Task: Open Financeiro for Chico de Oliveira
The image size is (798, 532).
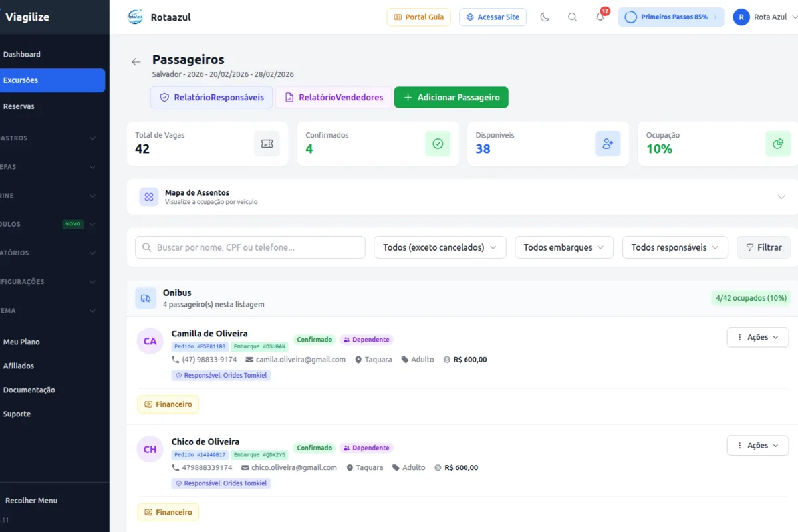Action: pyautogui.click(x=168, y=512)
